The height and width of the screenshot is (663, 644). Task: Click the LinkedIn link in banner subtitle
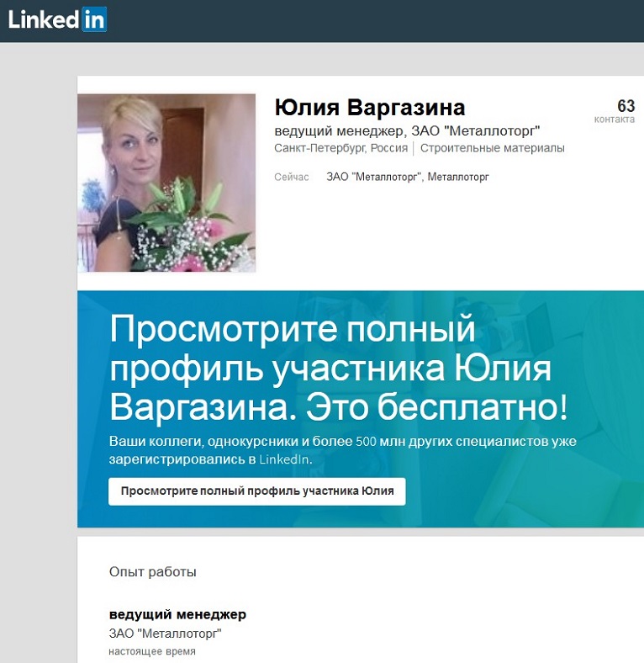(284, 459)
